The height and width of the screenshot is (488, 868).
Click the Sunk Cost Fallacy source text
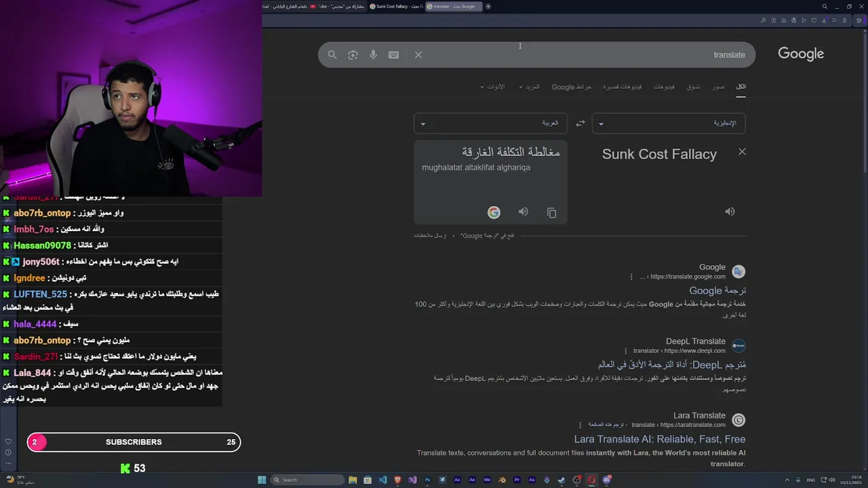coord(659,155)
